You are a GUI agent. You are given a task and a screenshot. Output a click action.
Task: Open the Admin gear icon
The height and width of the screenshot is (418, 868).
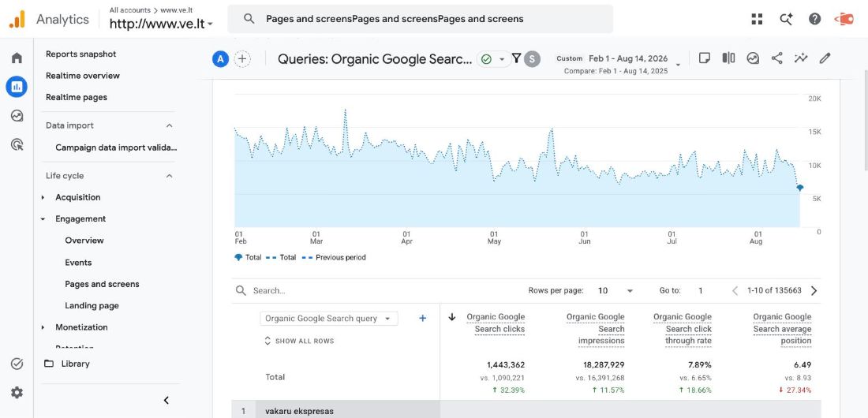(x=17, y=393)
